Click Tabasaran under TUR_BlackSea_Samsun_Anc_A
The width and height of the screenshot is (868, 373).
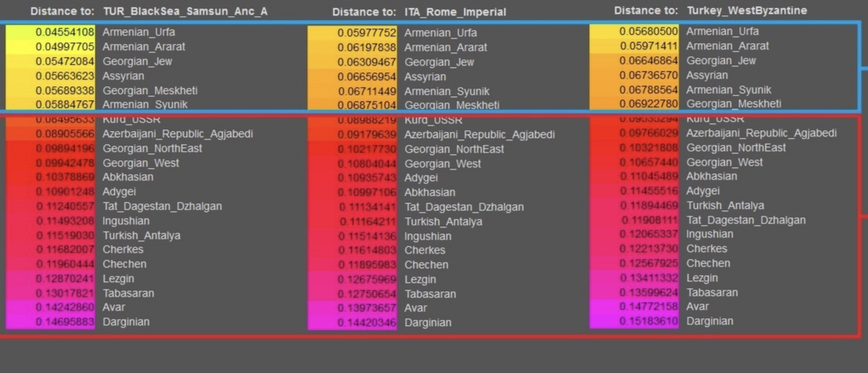click(129, 293)
